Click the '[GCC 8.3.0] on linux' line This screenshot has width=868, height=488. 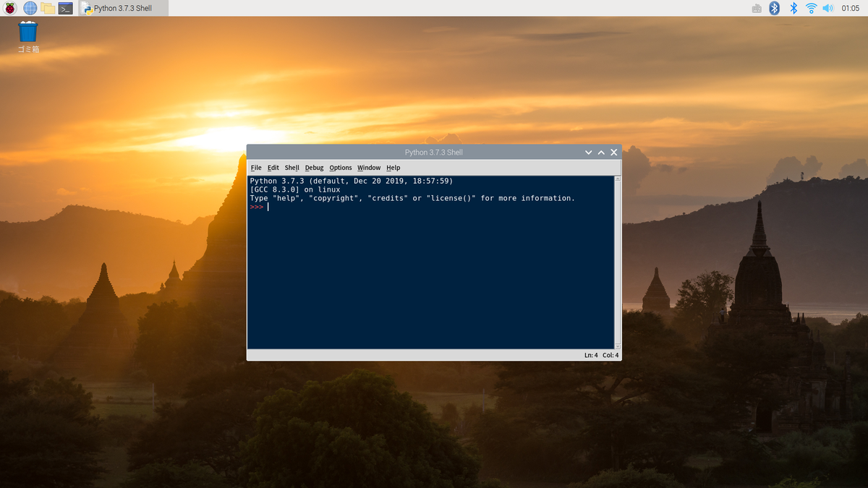(295, 189)
